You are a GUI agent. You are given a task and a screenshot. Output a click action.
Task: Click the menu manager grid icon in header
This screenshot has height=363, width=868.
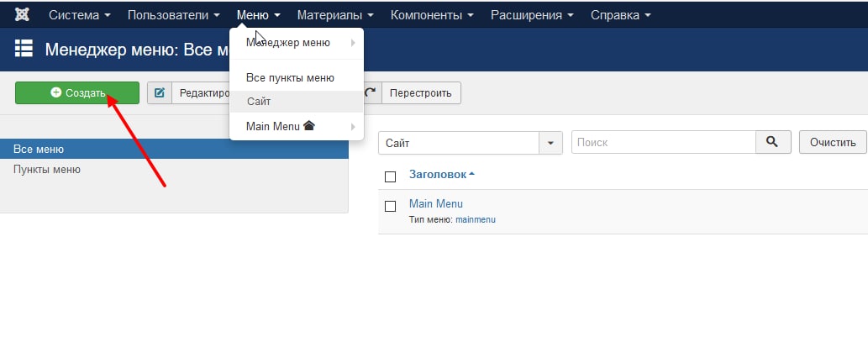[24, 49]
